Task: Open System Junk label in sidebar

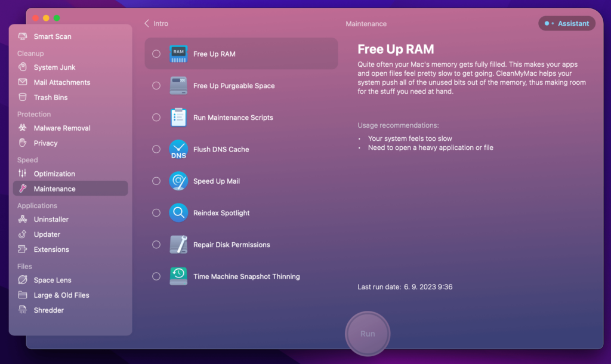Action: pos(54,67)
